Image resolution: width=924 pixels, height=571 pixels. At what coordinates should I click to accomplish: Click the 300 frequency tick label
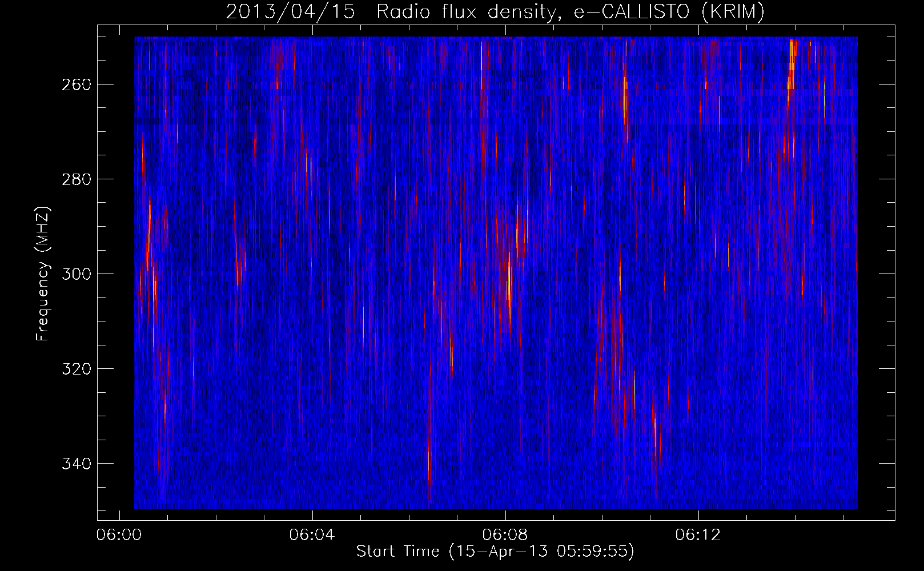(x=75, y=274)
